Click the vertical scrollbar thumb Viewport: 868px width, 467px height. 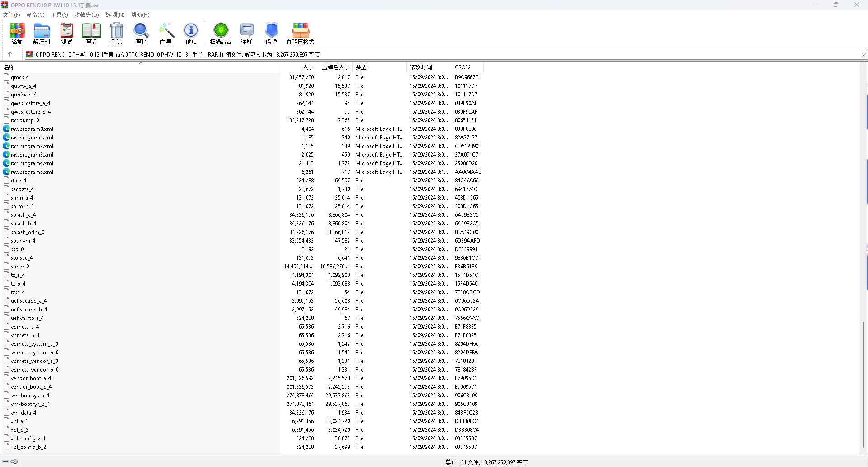[863, 385]
